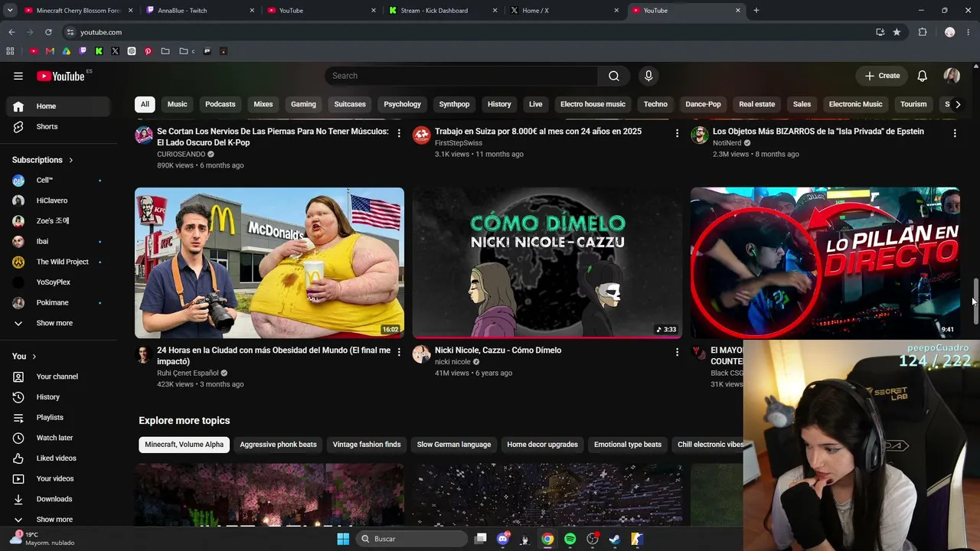Click the page's vertical scrollbar thumb
This screenshot has width=980, height=551.
975,302
